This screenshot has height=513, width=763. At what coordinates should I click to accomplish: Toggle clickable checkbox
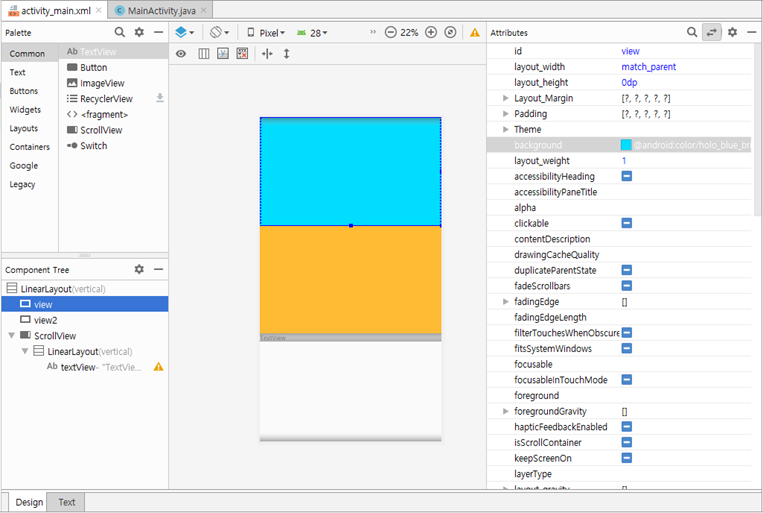627,223
